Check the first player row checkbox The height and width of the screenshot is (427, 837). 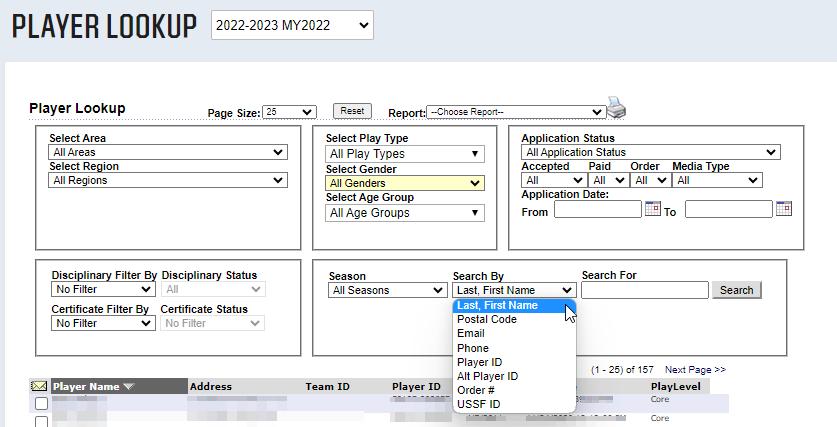click(x=41, y=403)
